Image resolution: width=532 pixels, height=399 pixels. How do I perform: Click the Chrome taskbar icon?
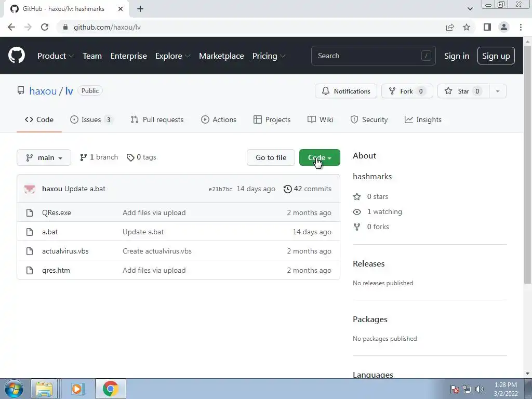point(110,389)
